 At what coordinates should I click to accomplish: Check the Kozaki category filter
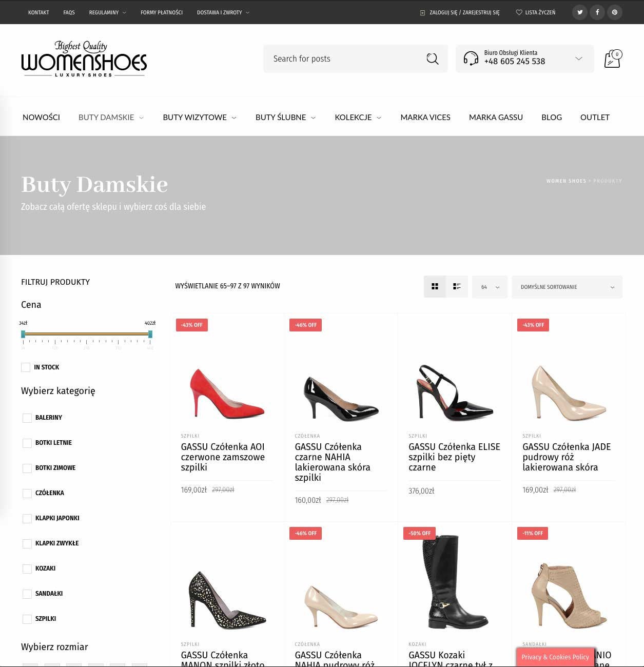(27, 569)
